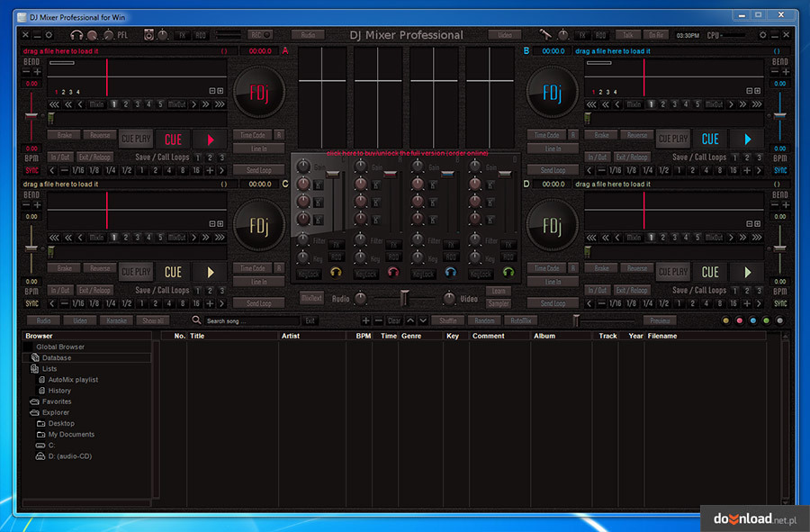Click Video button in top header
Screen dimensions: 810x532
pyautogui.click(x=505, y=35)
